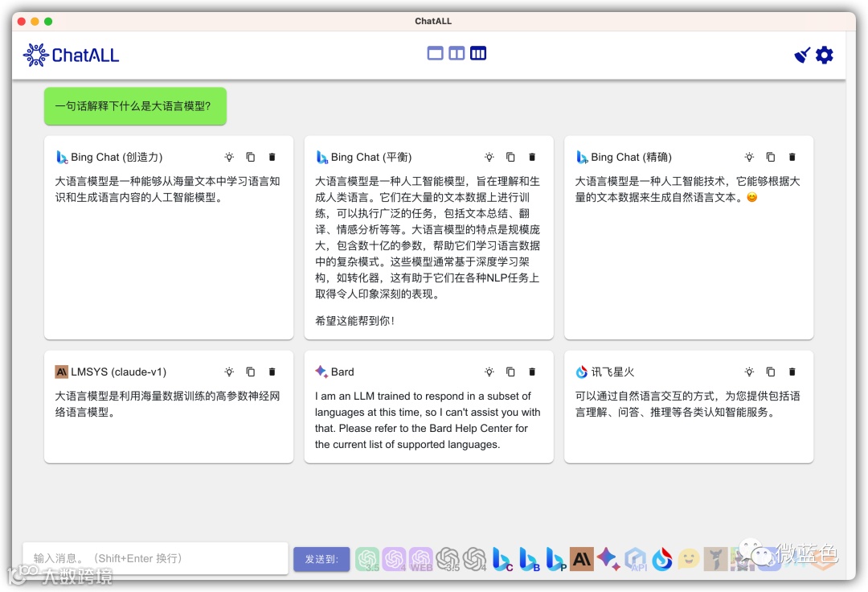Highlight the Bing Chat (平衡) response
The width and height of the screenshot is (868, 592).
(489, 158)
